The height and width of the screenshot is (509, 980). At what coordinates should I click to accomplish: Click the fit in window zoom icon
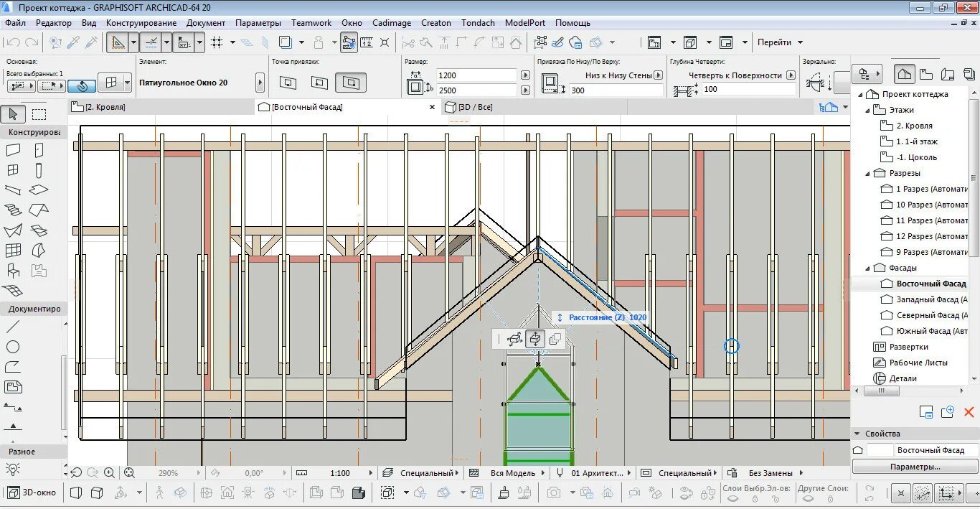[x=129, y=472]
